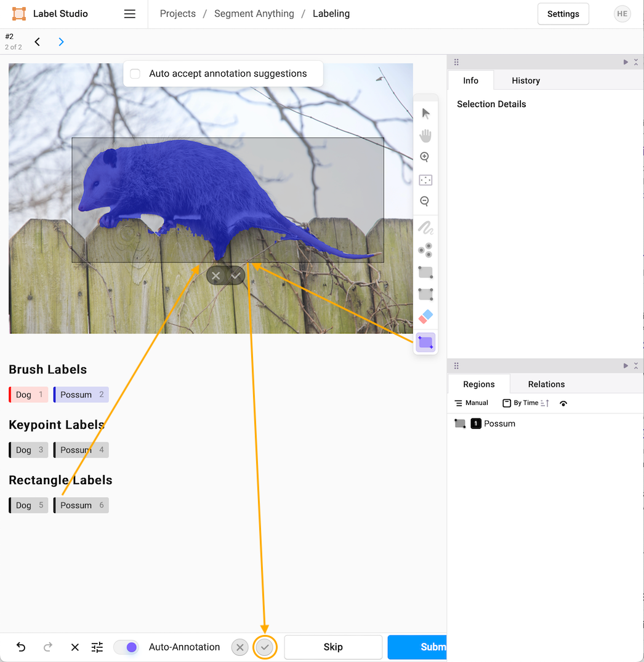Reject suggestion with X below image
The height and width of the screenshot is (662, 644).
tap(216, 276)
